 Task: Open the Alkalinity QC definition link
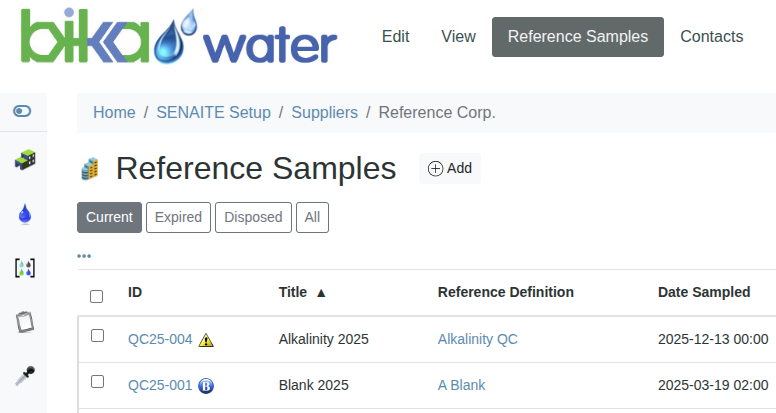tap(477, 339)
